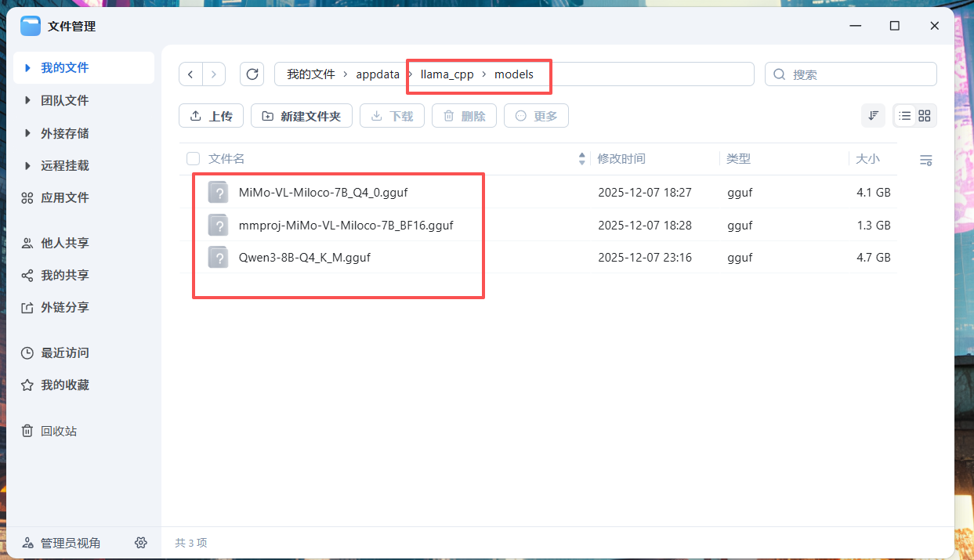Select file mmproj-MiMo-VL-Miloco-7B_BF16.gguf
974x560 pixels.
tap(346, 225)
